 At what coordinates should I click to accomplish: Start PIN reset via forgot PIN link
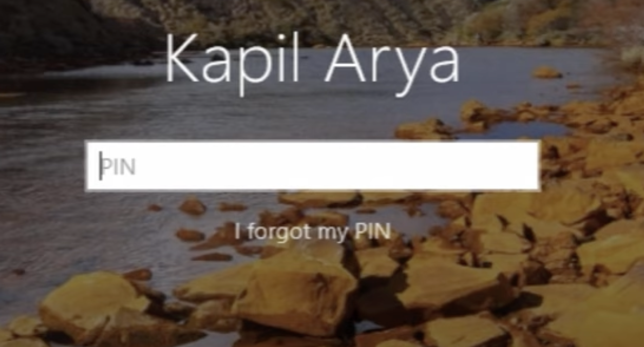tap(312, 232)
